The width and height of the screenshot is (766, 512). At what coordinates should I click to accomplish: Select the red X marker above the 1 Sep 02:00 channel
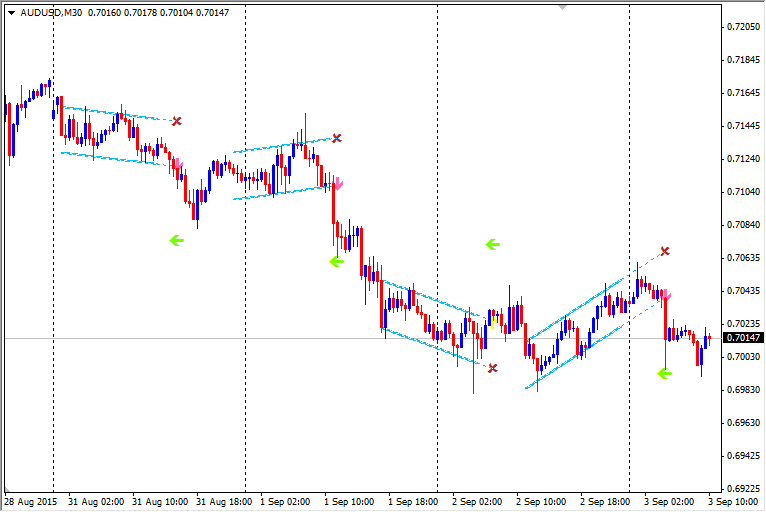click(x=337, y=138)
